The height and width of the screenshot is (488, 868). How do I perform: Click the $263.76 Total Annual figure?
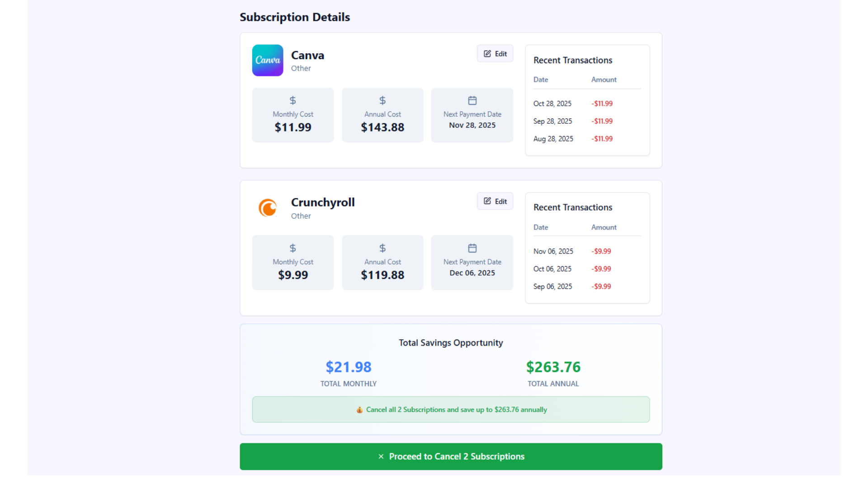pos(553,367)
